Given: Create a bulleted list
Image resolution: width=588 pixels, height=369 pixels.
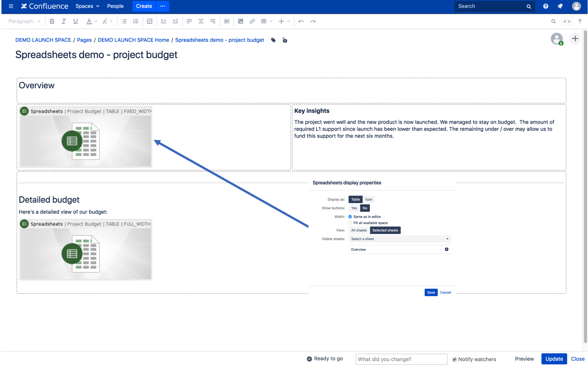Looking at the screenshot, I should pyautogui.click(x=124, y=21).
